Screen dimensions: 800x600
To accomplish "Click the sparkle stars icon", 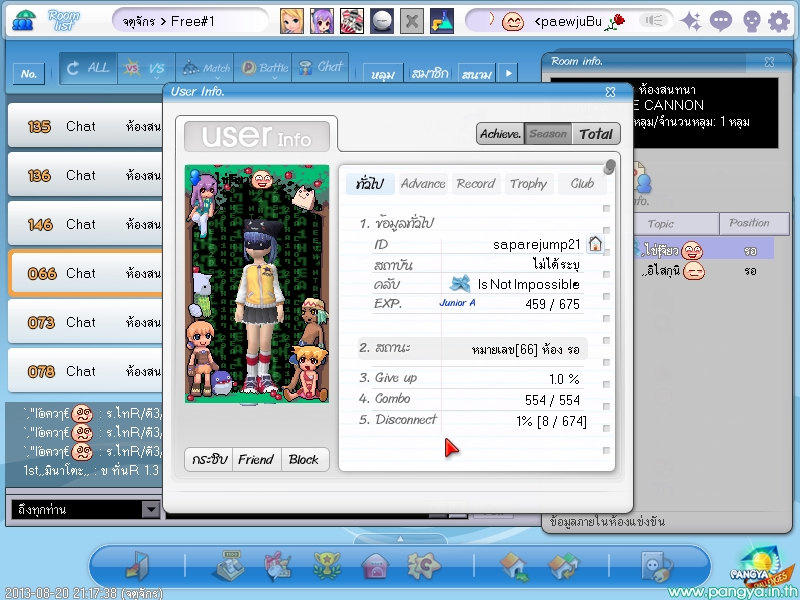I will pyautogui.click(x=691, y=21).
